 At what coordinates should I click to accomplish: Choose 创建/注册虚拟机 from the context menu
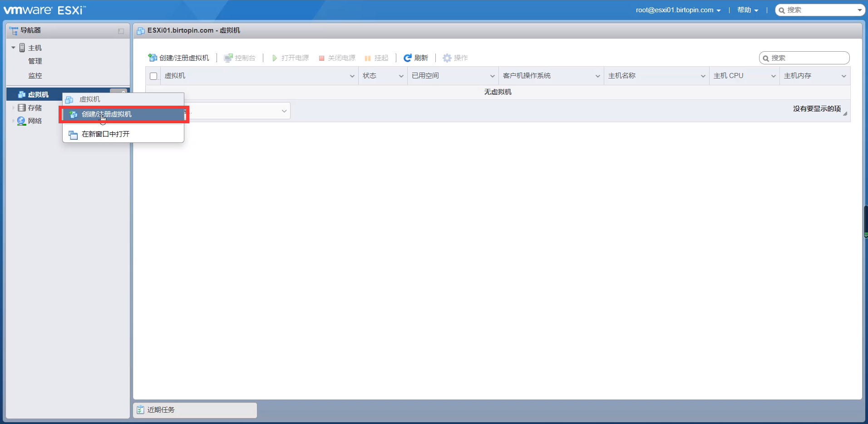tap(123, 114)
